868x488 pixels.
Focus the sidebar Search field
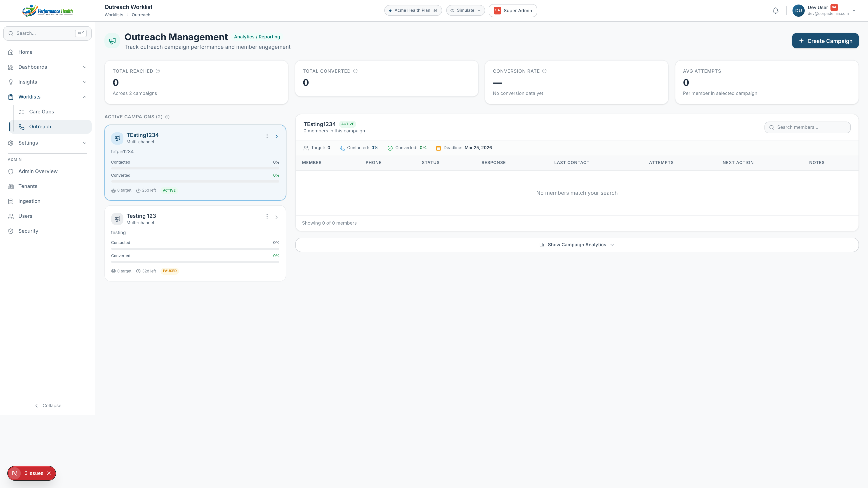pyautogui.click(x=47, y=33)
